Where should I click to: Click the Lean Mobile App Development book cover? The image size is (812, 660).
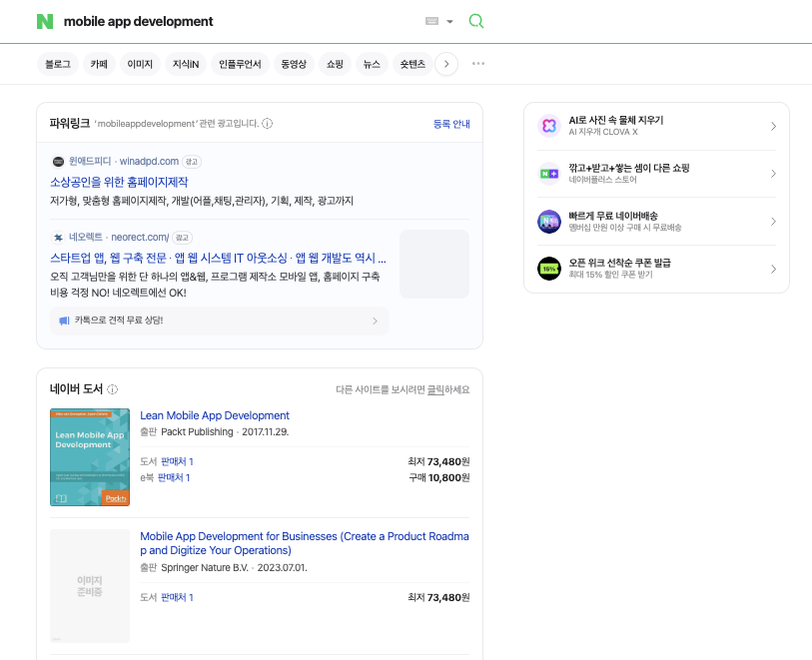(x=90, y=457)
